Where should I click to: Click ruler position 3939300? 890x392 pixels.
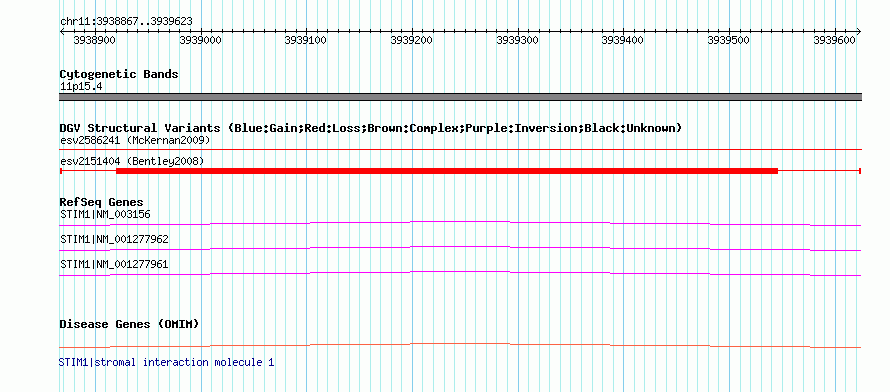[x=518, y=40]
